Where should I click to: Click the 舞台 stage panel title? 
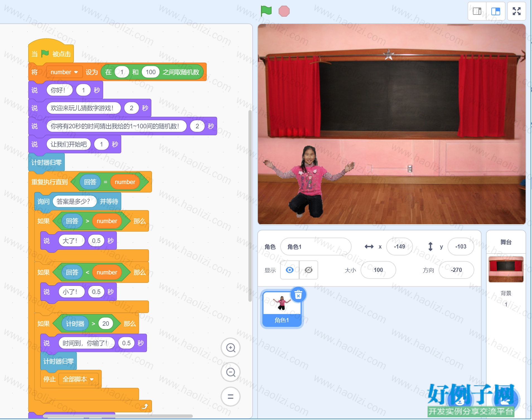pyautogui.click(x=506, y=242)
